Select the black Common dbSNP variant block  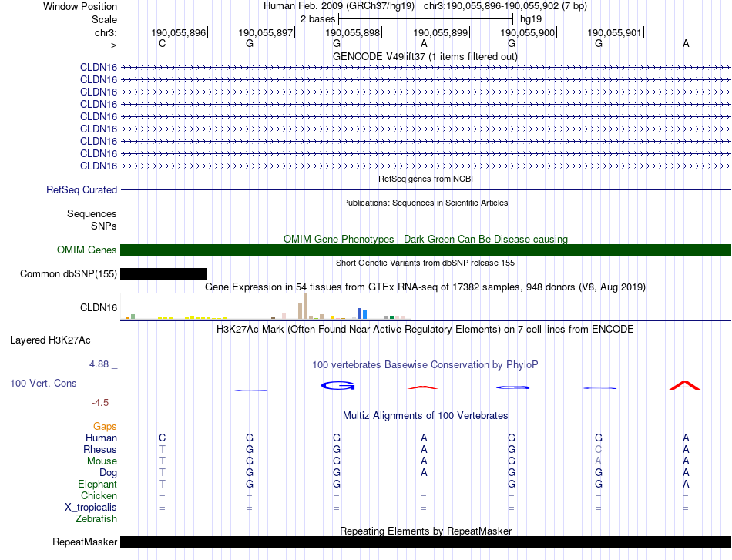click(x=163, y=273)
